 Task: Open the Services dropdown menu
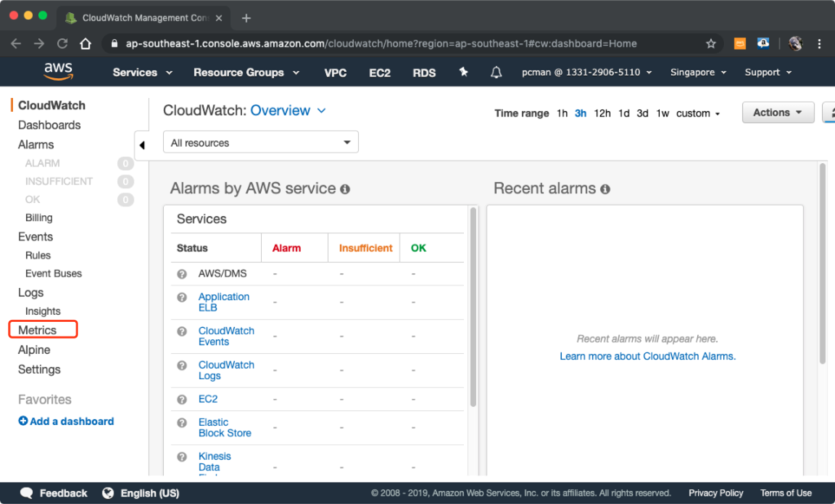[x=142, y=73]
